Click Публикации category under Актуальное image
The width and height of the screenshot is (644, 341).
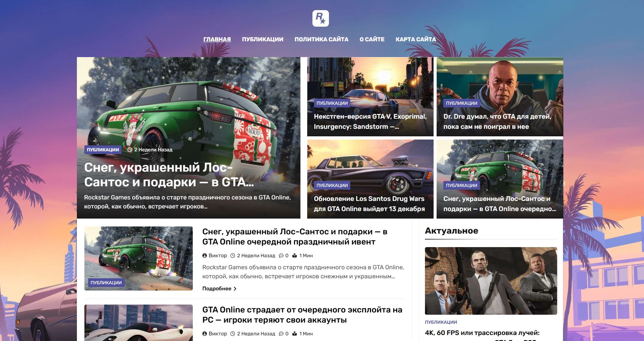pyautogui.click(x=441, y=322)
